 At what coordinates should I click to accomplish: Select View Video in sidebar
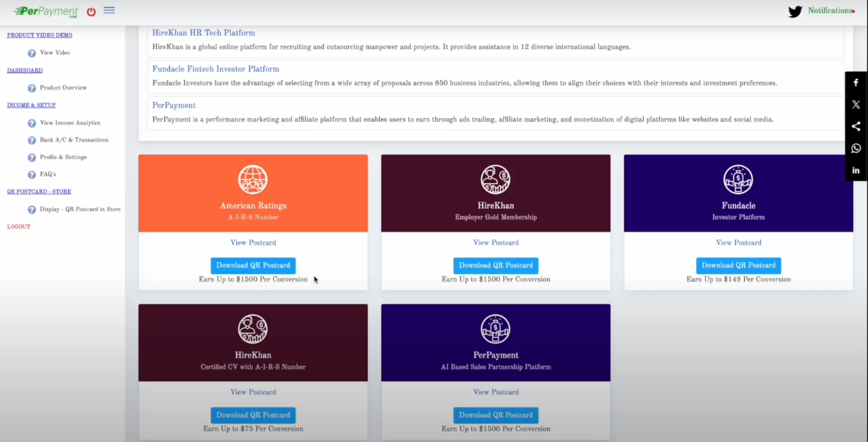pyautogui.click(x=55, y=53)
